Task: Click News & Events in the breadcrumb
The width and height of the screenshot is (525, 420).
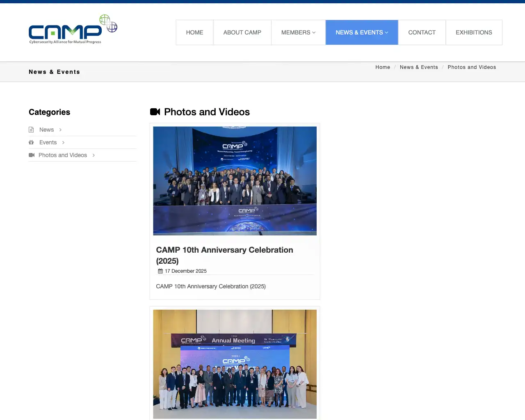Action: point(419,67)
